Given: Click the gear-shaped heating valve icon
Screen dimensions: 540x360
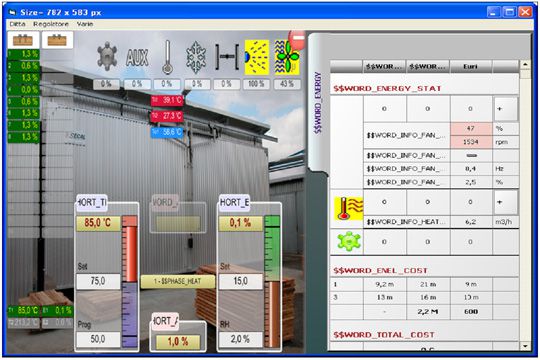Looking at the screenshot, I should point(107,56).
